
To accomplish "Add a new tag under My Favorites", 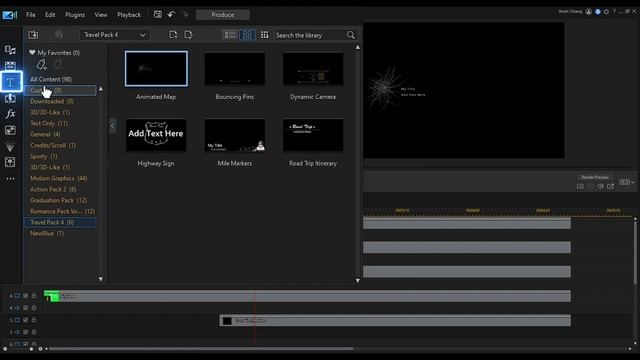I will pyautogui.click(x=41, y=64).
